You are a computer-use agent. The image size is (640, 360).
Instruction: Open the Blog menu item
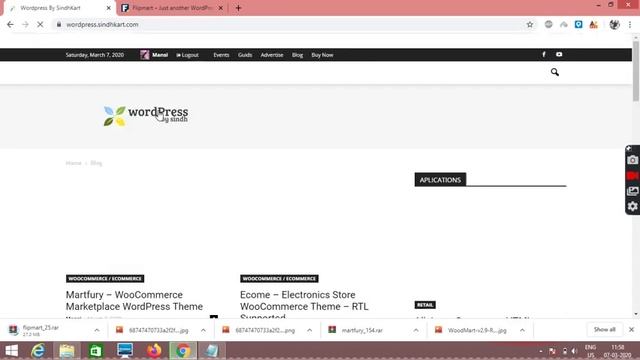298,55
